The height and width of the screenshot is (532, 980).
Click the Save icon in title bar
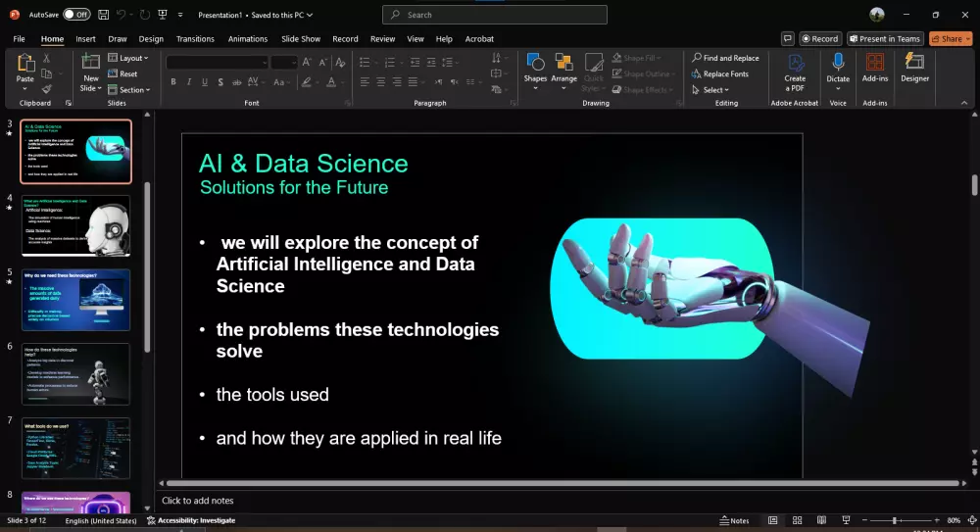click(104, 15)
